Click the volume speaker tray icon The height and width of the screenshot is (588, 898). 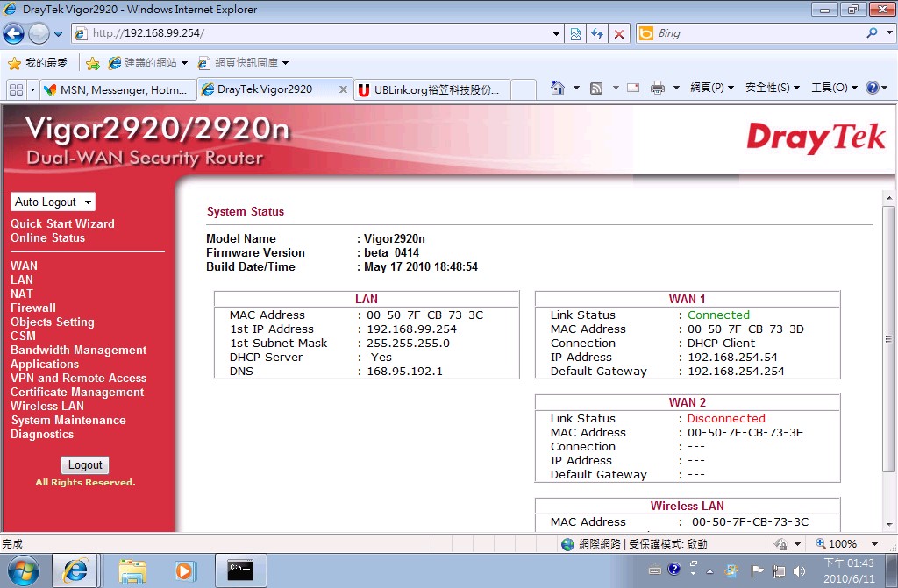click(800, 570)
